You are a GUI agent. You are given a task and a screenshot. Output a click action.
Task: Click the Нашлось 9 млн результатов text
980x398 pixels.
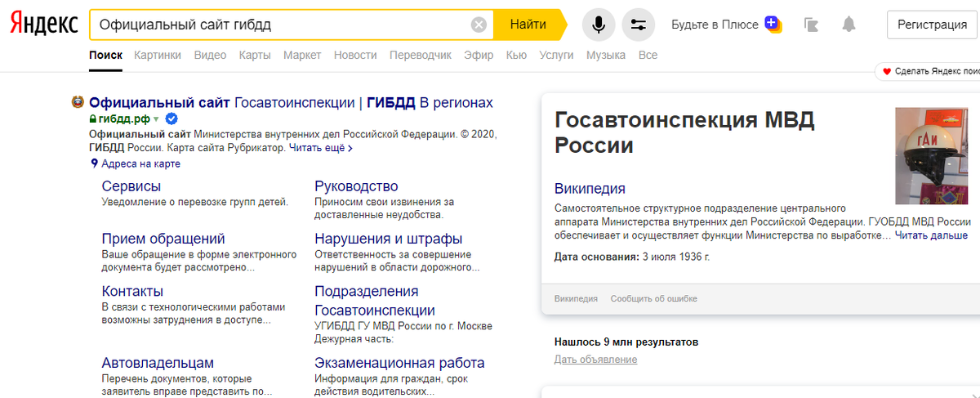(626, 342)
